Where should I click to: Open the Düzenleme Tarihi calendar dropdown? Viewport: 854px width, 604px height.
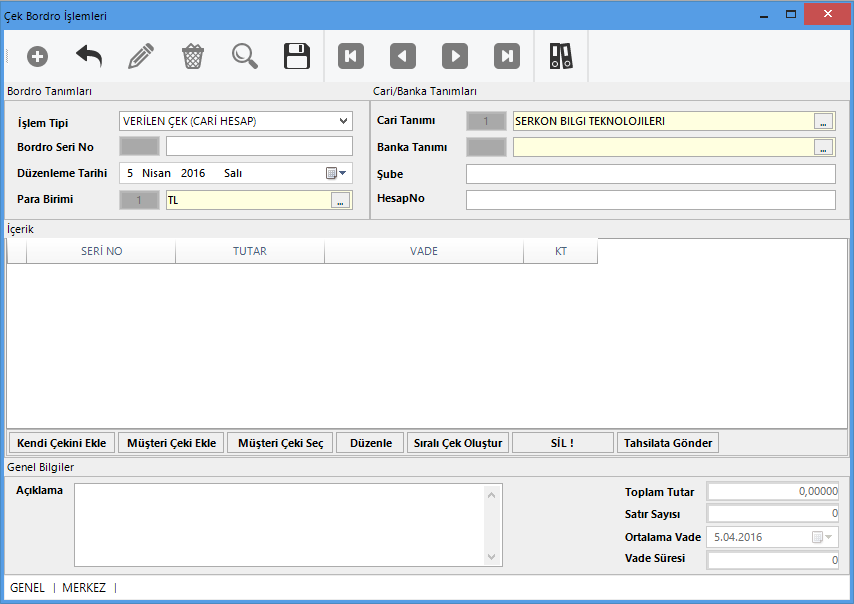tap(335, 173)
